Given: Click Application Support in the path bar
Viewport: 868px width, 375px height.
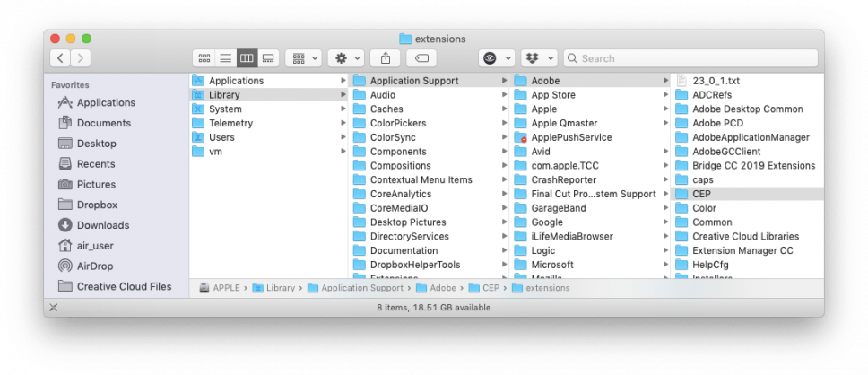Looking at the screenshot, I should [x=355, y=288].
